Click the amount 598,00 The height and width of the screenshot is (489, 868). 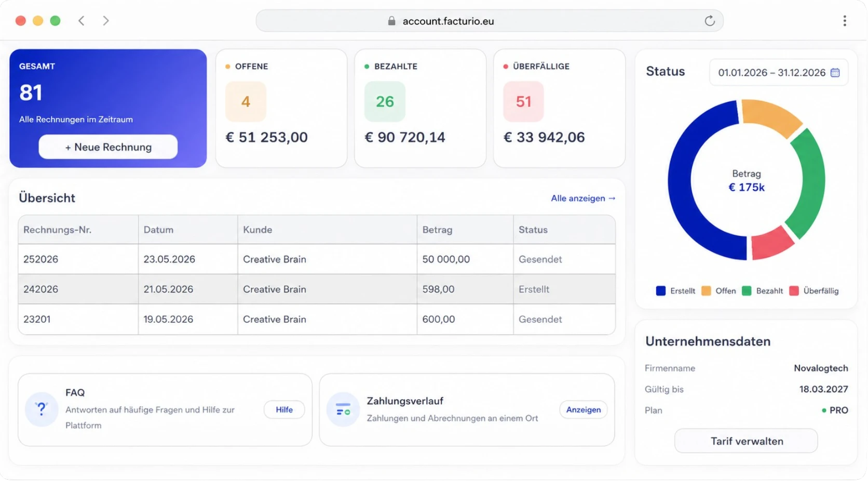coord(438,289)
